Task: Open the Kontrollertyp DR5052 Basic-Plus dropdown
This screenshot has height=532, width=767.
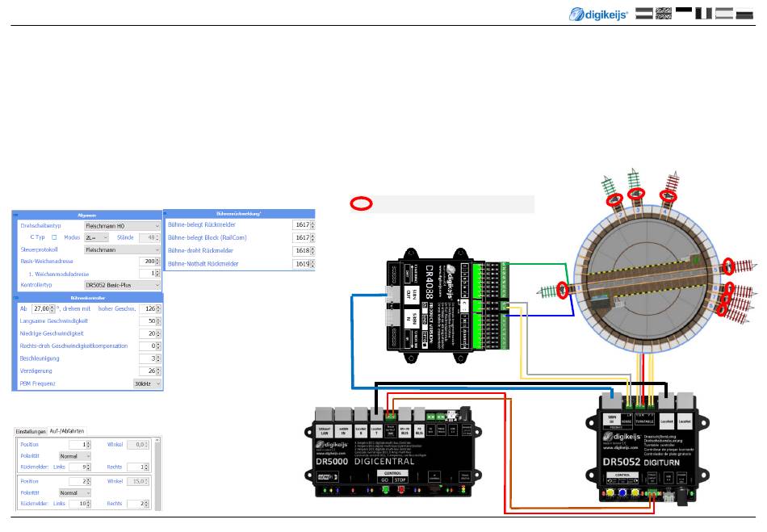Action: pos(122,285)
